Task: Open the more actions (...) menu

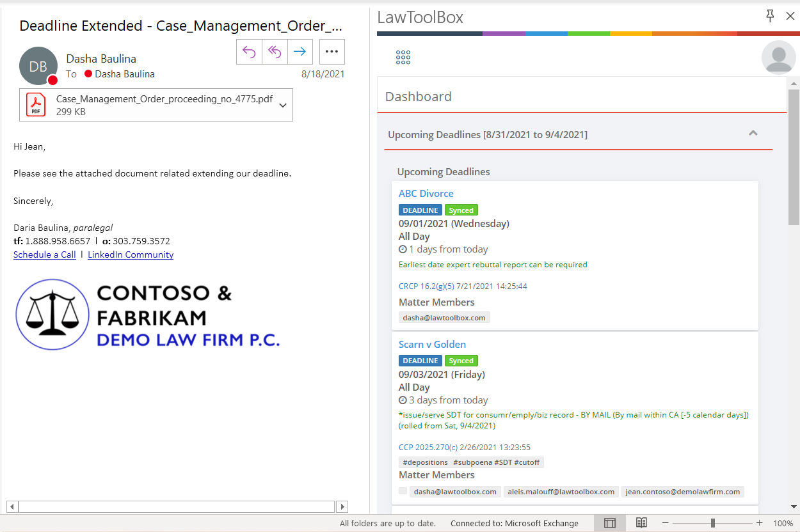Action: [332, 52]
